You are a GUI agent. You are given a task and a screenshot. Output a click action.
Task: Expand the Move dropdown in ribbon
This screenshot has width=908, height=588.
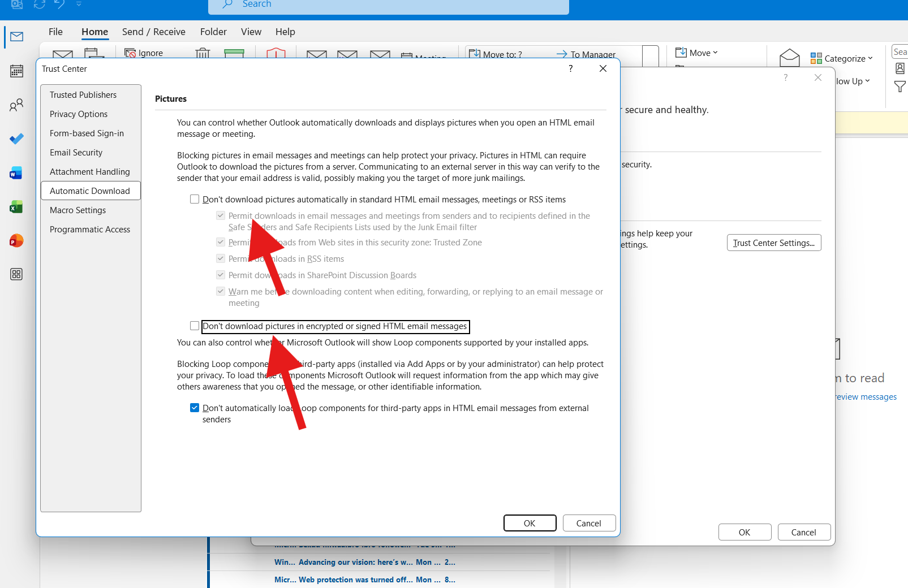click(696, 53)
